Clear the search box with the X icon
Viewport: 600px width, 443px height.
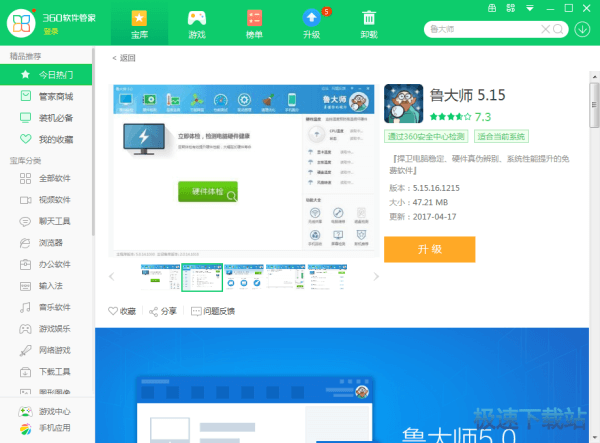click(x=545, y=29)
